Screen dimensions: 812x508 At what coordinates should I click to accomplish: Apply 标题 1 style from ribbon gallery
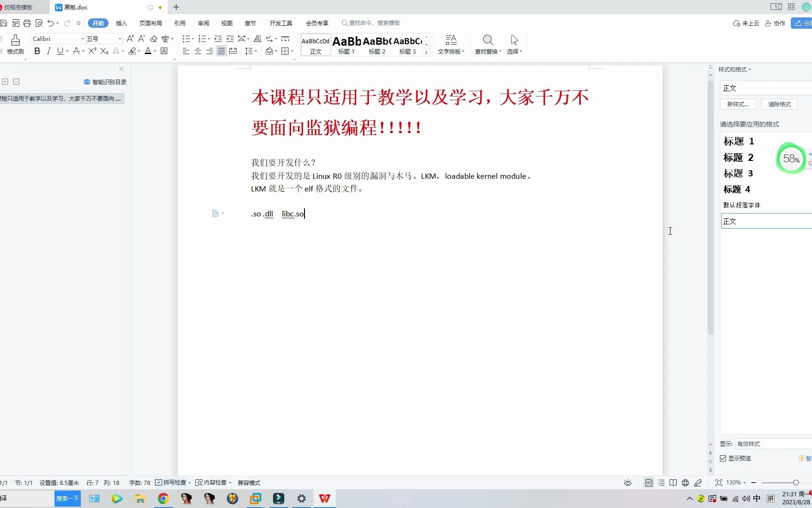point(346,45)
